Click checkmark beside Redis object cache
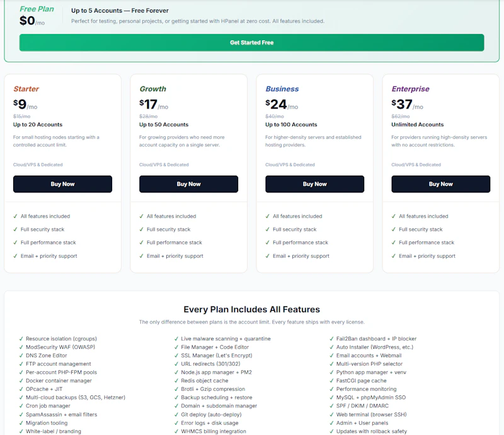The width and height of the screenshot is (504, 435). [x=176, y=381]
